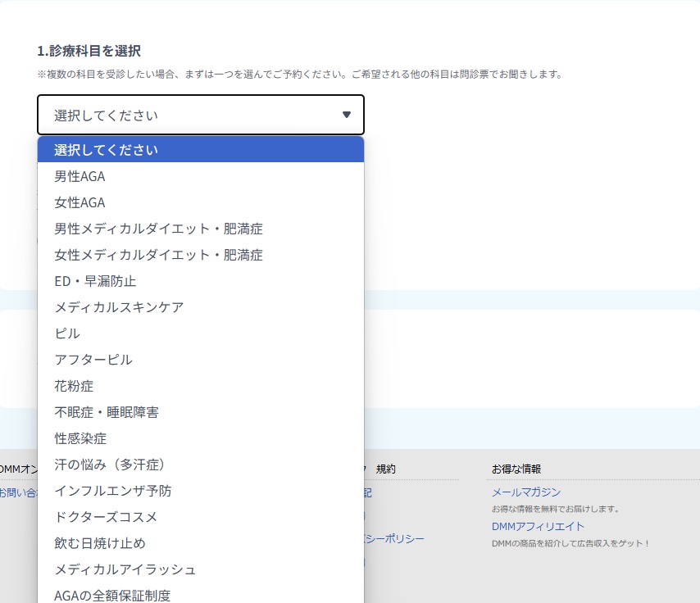Viewport: 700px width, 603px height.
Task: Choose 女性メディカルダイエット・肥満症 option
Action: [201, 255]
